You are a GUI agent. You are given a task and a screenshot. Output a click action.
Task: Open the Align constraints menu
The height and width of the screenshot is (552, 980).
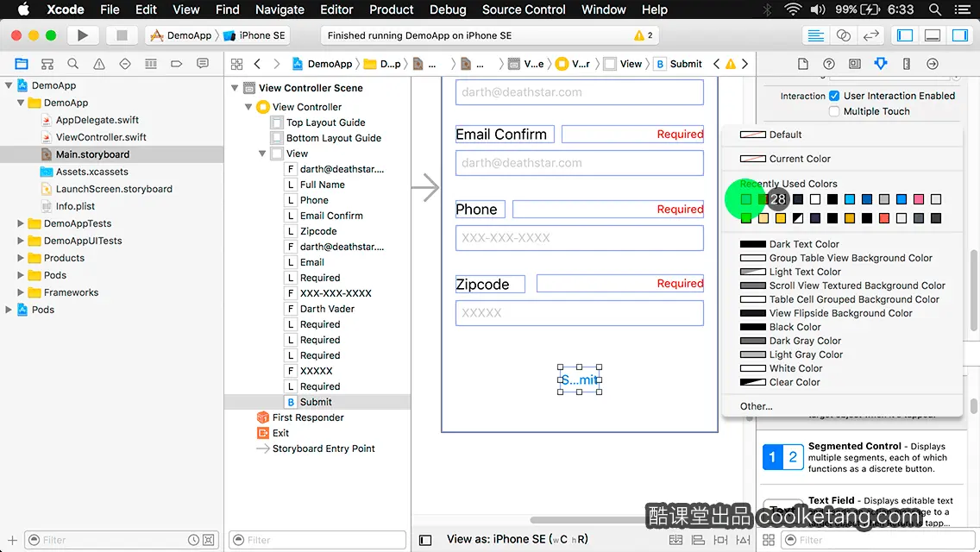(x=698, y=540)
